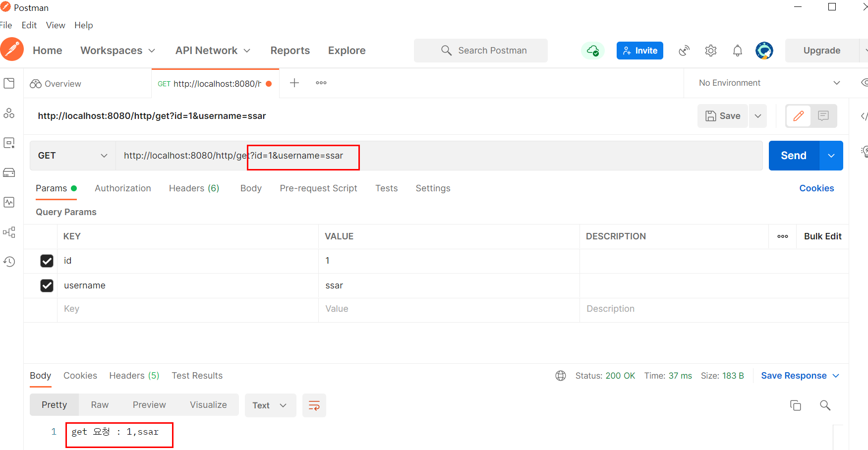868x450 pixels.
Task: Switch response view to Raw
Action: (100, 405)
